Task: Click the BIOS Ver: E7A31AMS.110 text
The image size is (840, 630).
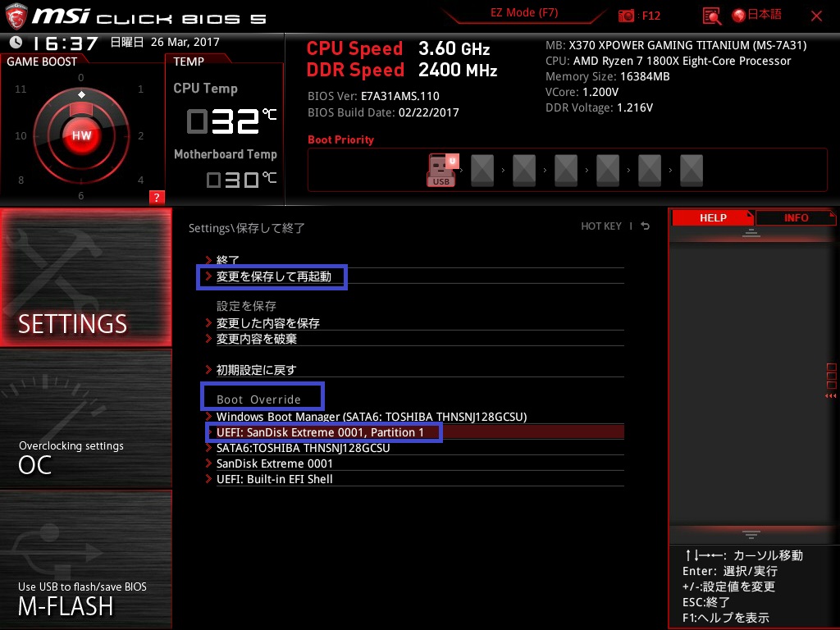Action: pyautogui.click(x=373, y=97)
